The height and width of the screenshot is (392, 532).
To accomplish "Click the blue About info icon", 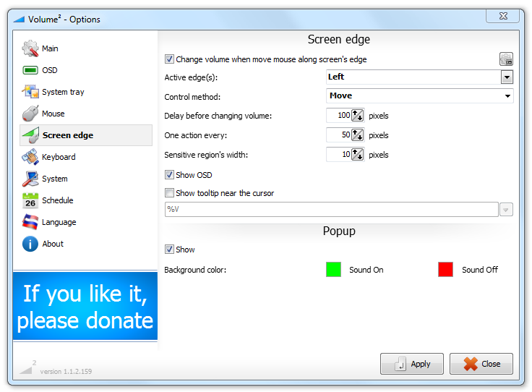I will [x=30, y=244].
